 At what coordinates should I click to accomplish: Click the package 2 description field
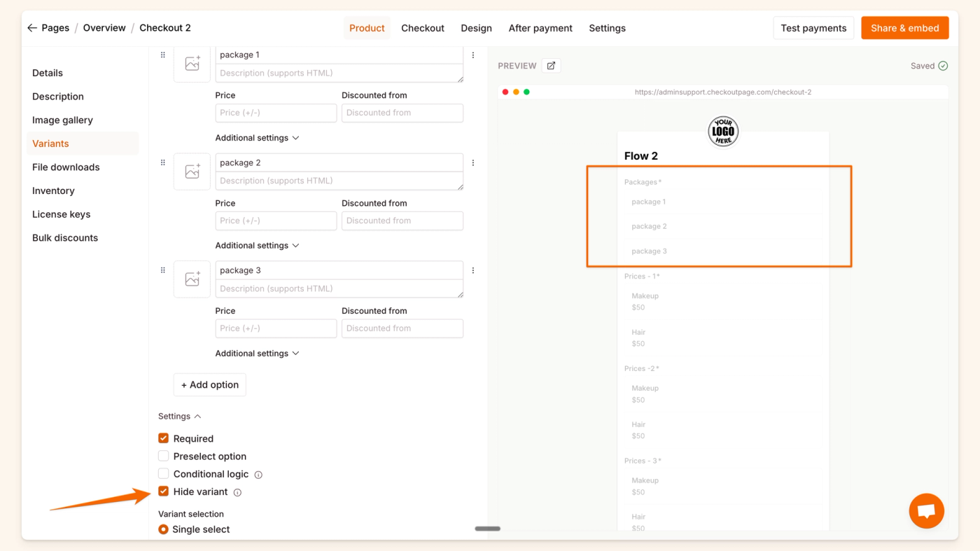click(339, 181)
